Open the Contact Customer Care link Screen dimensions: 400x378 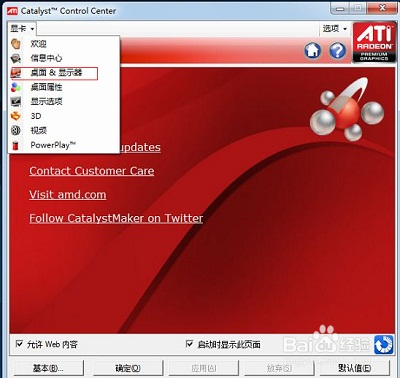92,171
